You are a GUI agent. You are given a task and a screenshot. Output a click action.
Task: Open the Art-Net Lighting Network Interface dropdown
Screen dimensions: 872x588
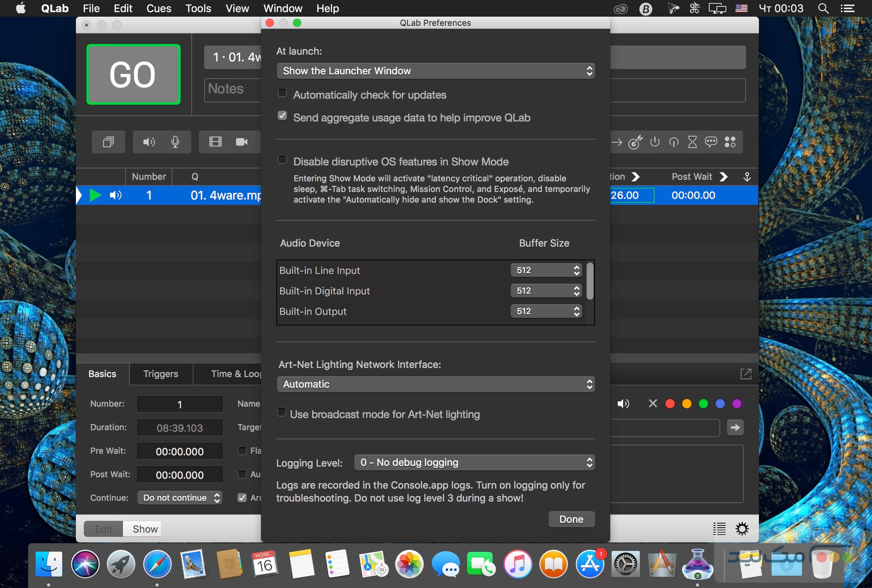pos(435,384)
